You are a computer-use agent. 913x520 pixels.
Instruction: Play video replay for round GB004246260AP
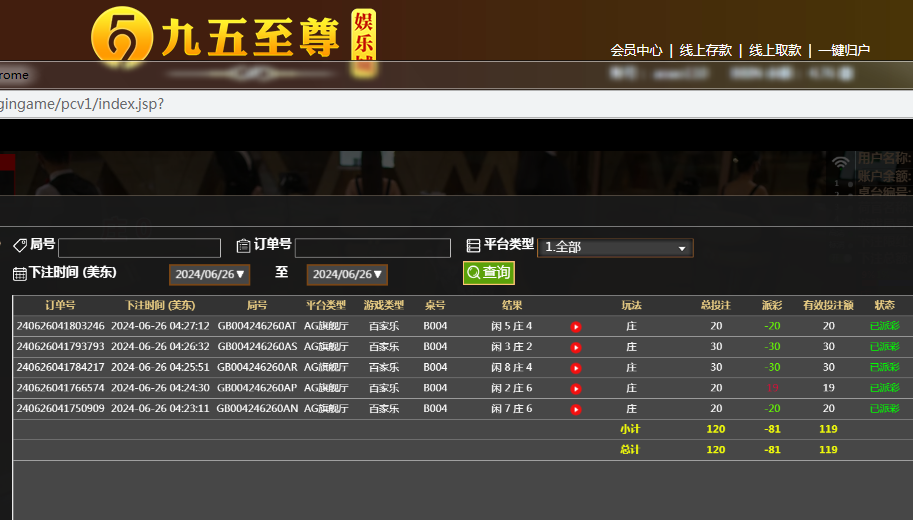coord(576,389)
